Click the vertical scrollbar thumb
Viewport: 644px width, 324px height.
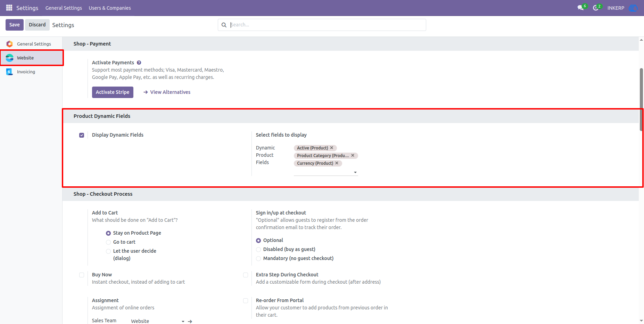click(x=641, y=99)
